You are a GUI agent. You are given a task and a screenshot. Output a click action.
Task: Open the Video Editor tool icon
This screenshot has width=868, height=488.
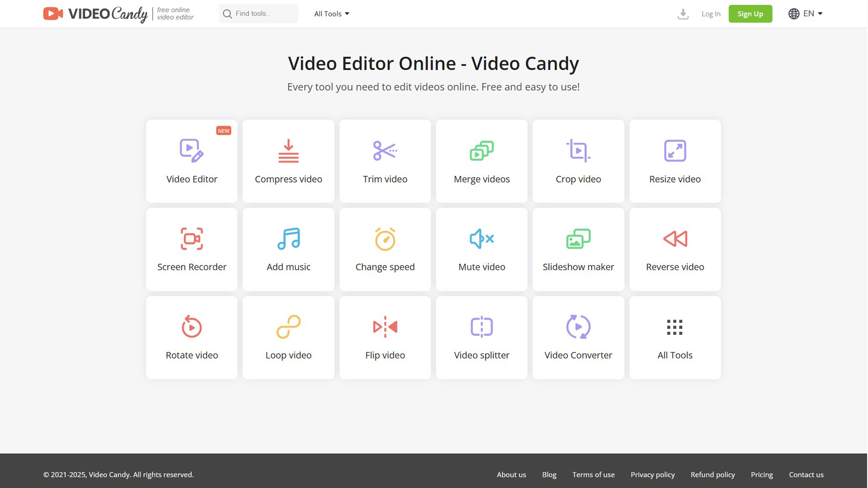(x=192, y=150)
